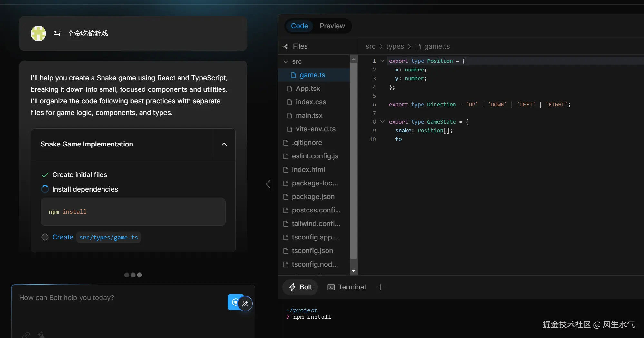Open the Bolt terminal tab
Screen dimensions: 644x338
(x=300, y=287)
